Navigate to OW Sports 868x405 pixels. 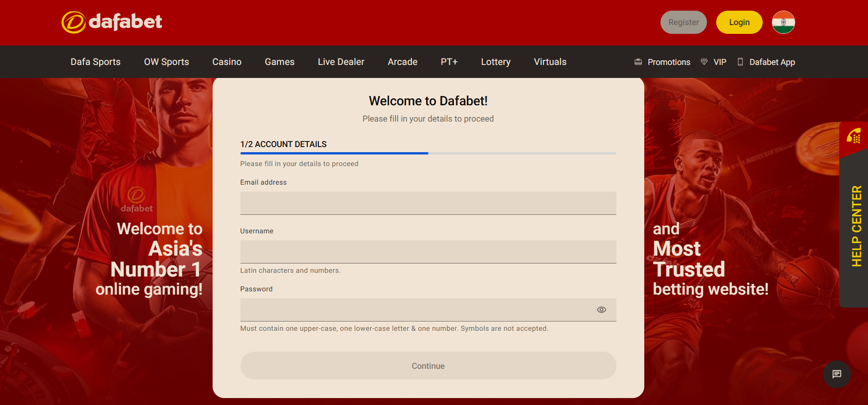point(166,62)
